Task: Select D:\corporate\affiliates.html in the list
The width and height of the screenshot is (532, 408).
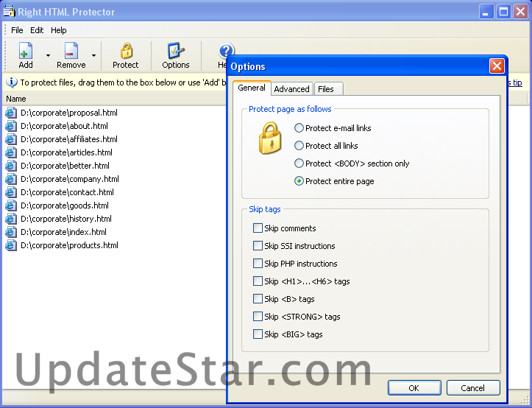Action: click(69, 139)
